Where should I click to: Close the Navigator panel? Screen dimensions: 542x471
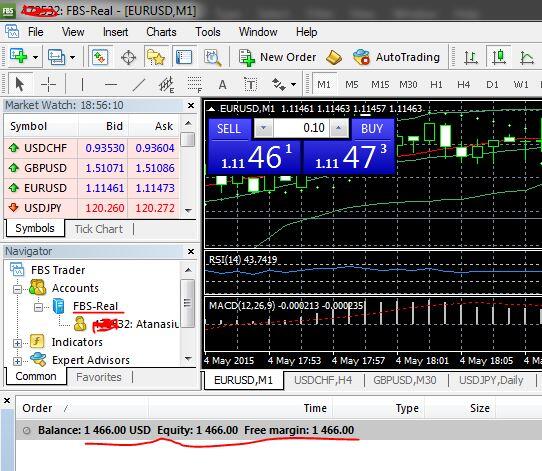[191, 252]
